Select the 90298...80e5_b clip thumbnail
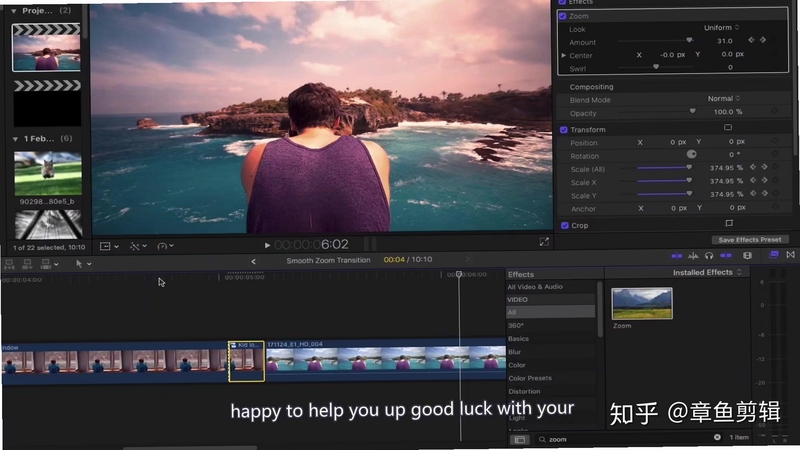This screenshot has height=450, width=800. (47, 173)
